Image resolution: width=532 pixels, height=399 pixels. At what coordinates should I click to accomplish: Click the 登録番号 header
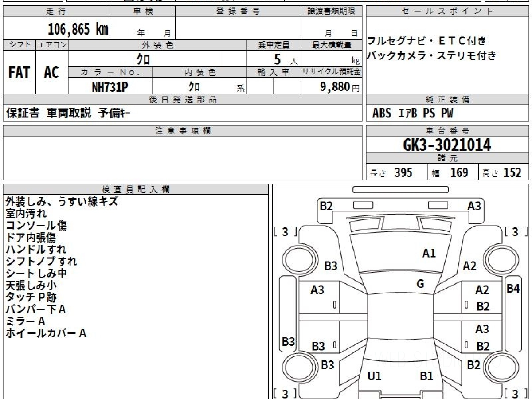click(x=238, y=12)
